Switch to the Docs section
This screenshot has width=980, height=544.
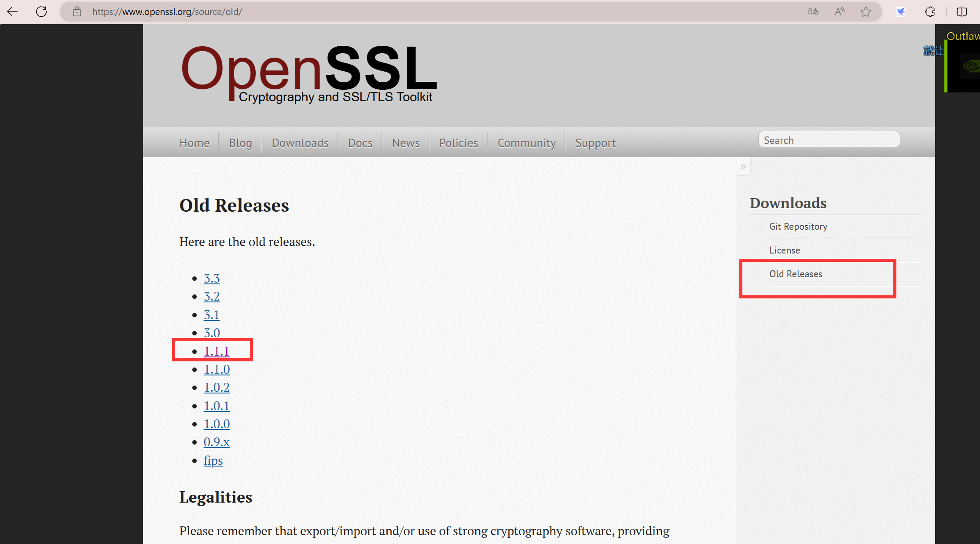(360, 143)
